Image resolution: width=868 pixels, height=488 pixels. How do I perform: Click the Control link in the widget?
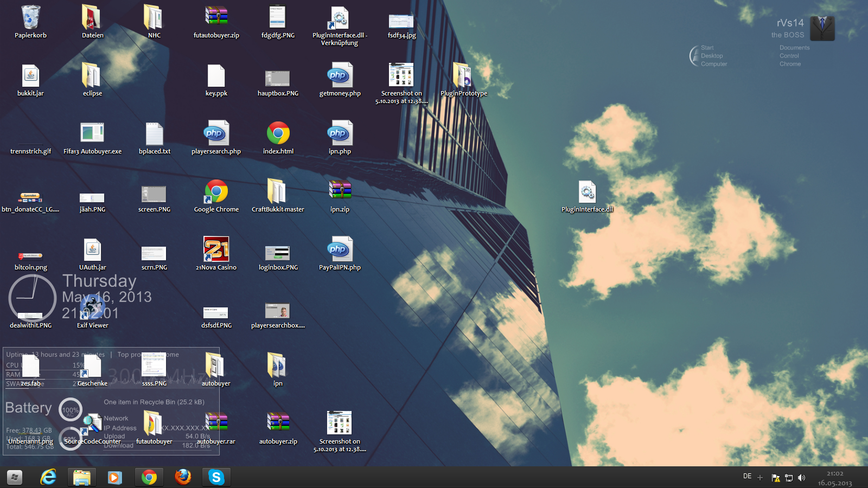789,56
